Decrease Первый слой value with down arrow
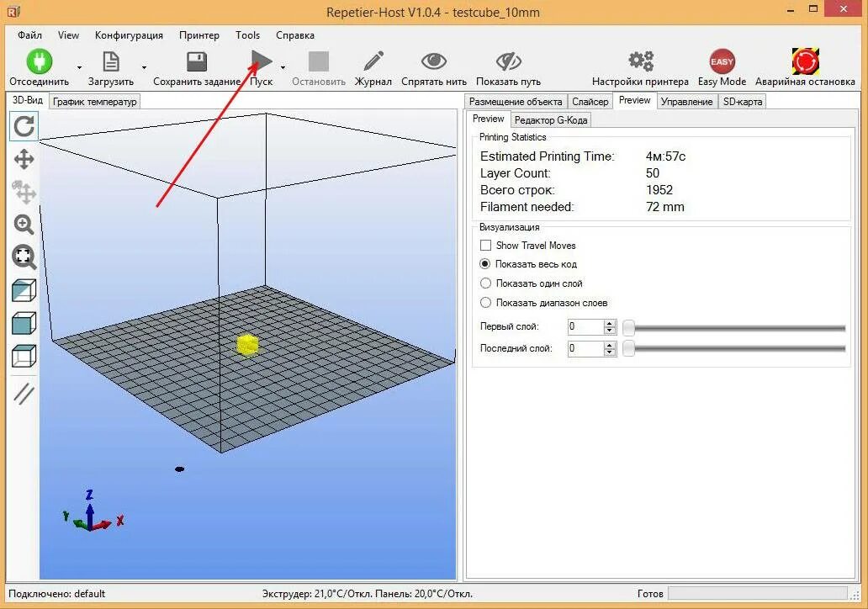Viewport: 868px width, 609px height. 610,331
